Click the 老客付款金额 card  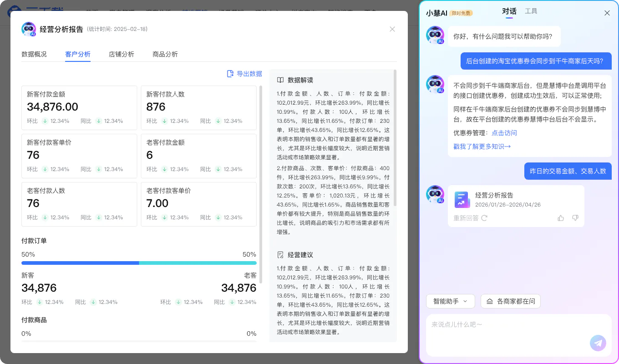point(199,156)
